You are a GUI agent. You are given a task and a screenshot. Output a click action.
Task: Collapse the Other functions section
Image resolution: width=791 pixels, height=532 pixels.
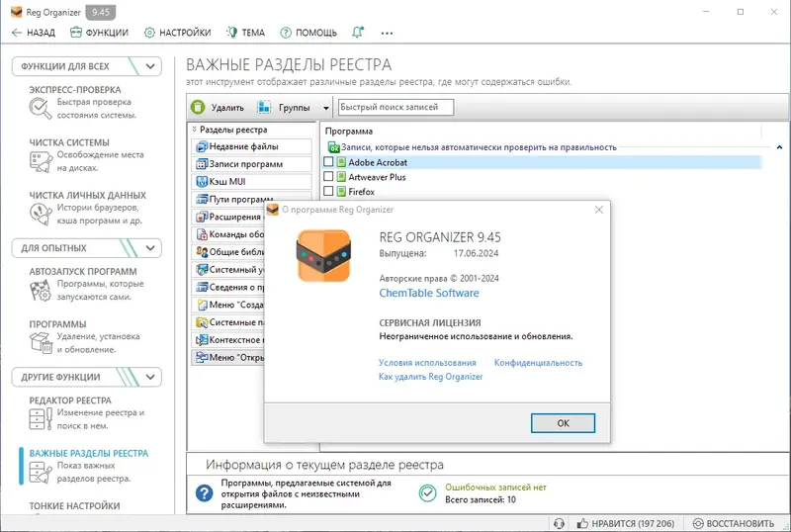[150, 377]
